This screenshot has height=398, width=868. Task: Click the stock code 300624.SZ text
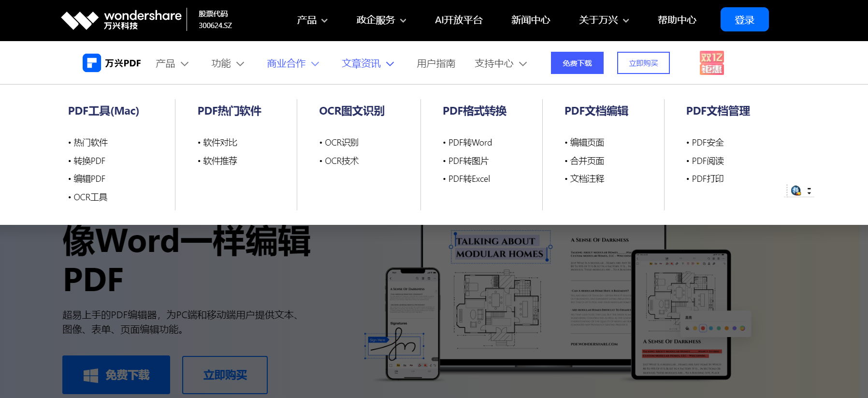pos(215,25)
